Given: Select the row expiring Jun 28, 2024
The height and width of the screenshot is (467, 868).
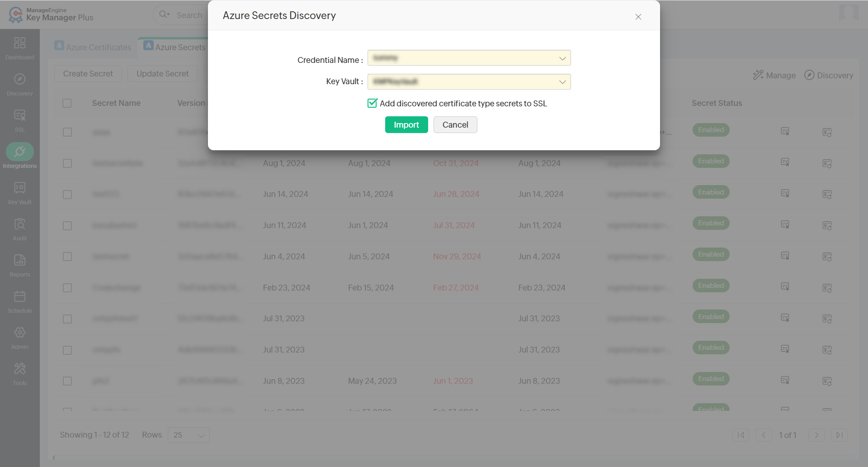Looking at the screenshot, I should pyautogui.click(x=67, y=195).
